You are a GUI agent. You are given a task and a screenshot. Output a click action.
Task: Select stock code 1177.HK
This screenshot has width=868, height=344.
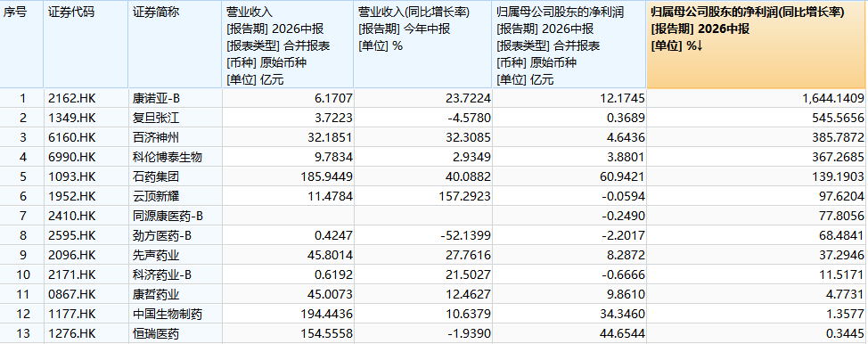point(72,314)
